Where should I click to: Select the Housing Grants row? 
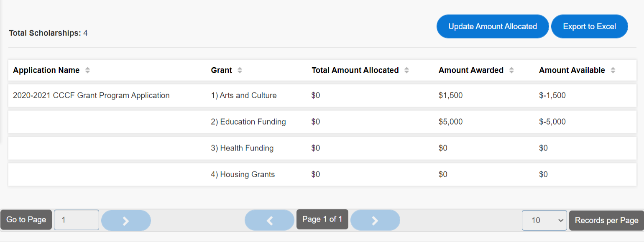243,174
